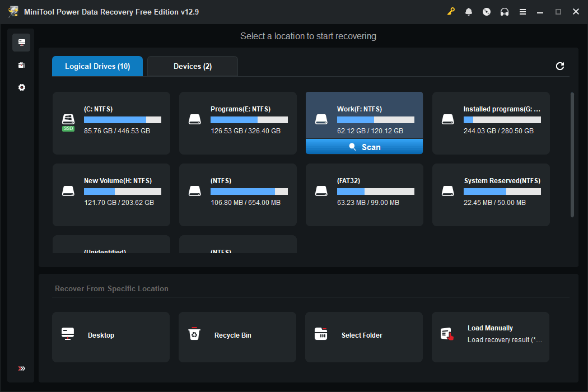Click the 654.00 MB NTFS drive icon
The image size is (588, 392).
pos(195,192)
